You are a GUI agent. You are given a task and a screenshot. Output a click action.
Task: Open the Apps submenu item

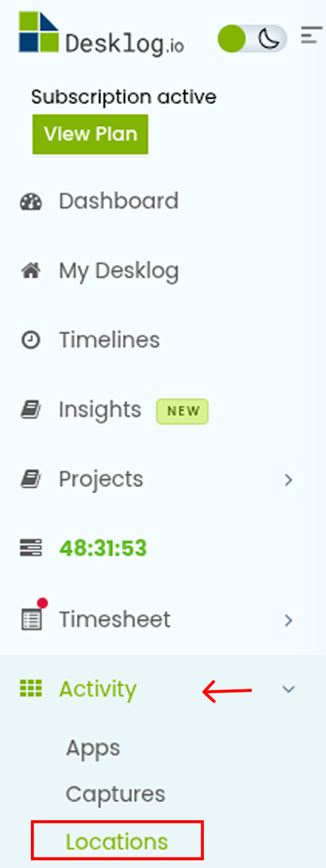tap(92, 749)
